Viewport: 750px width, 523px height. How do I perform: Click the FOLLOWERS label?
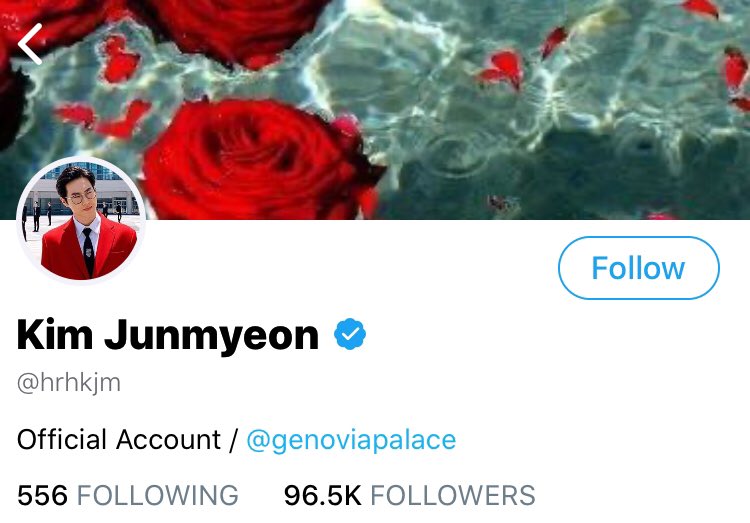(x=452, y=495)
